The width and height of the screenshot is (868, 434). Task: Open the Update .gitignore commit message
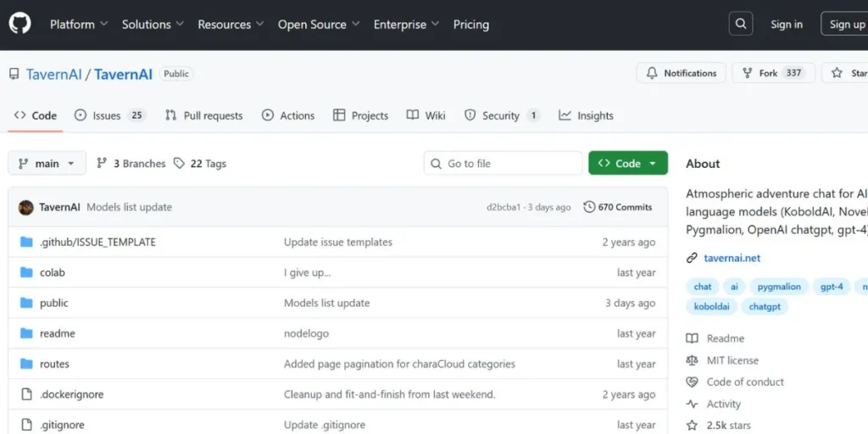[325, 425]
